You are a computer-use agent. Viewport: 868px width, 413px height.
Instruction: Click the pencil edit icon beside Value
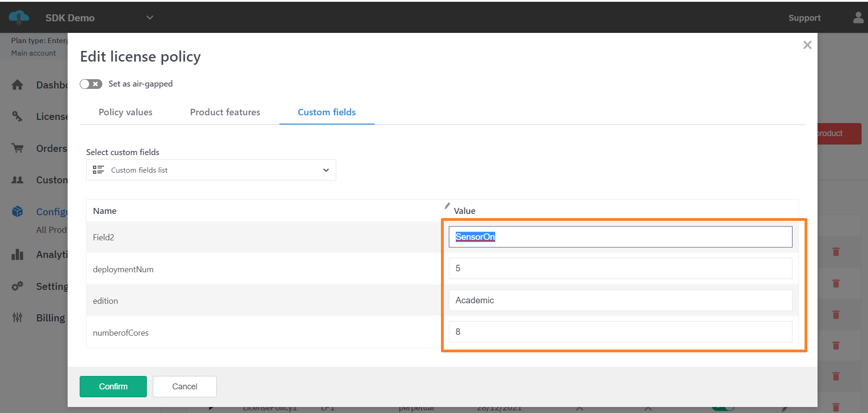click(x=447, y=206)
